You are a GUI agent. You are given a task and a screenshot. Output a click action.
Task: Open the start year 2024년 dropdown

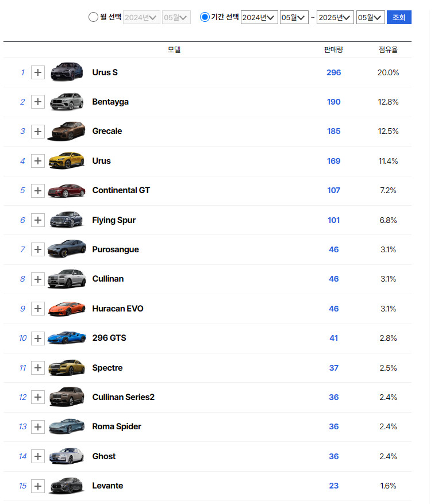[x=259, y=17]
